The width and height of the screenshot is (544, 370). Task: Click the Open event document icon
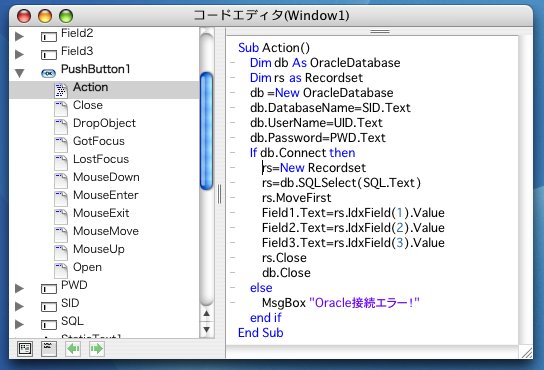pyautogui.click(x=61, y=271)
